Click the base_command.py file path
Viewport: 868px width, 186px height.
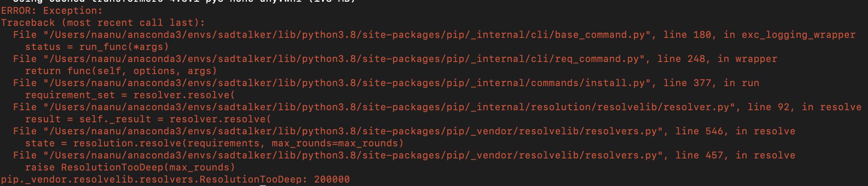[x=347, y=35]
